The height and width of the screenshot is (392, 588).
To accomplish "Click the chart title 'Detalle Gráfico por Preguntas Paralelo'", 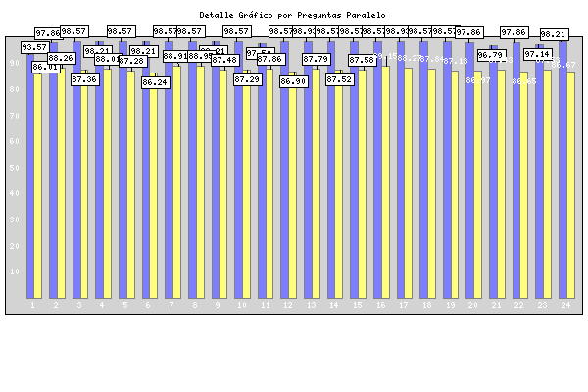I will tap(292, 15).
